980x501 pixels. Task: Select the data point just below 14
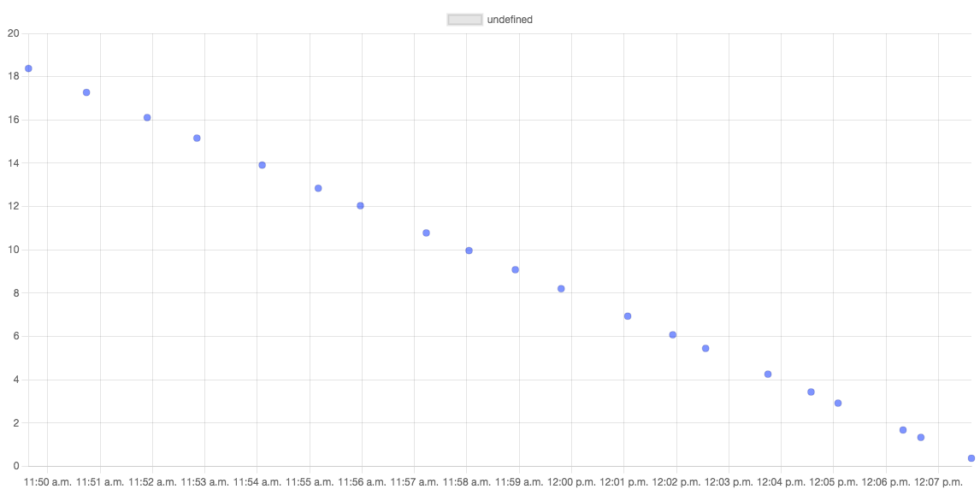[x=262, y=165]
